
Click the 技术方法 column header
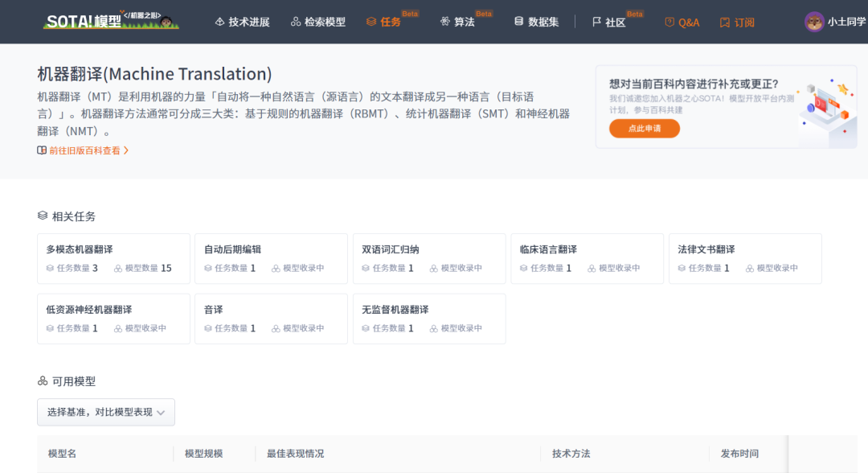point(571,454)
